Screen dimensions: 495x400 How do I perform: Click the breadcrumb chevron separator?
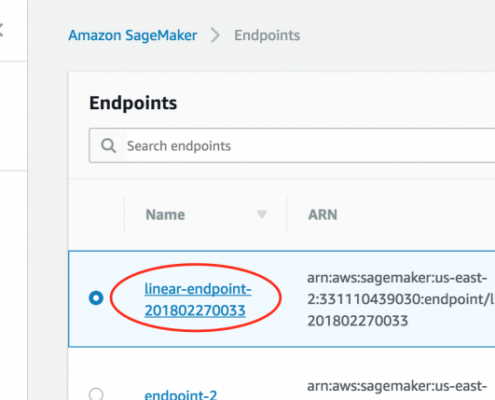pyautogui.click(x=215, y=35)
